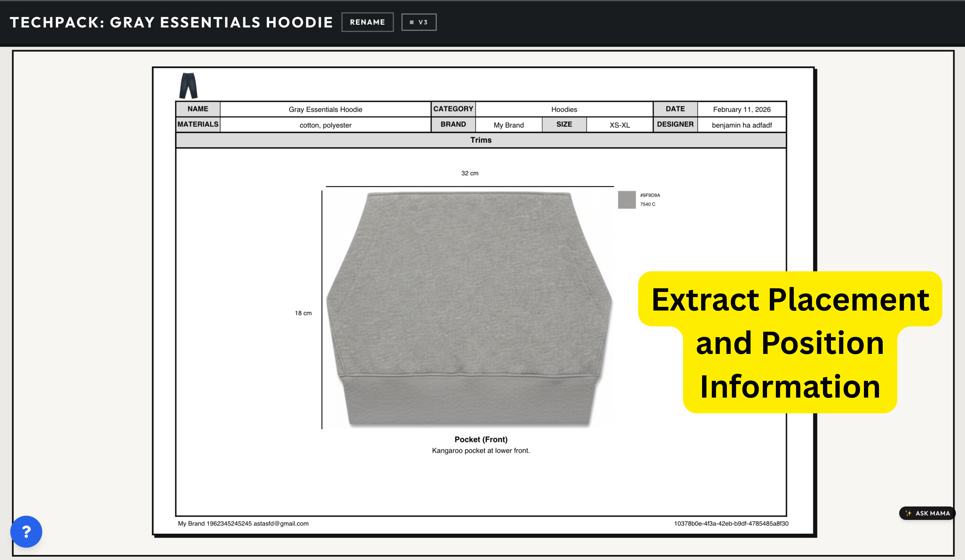This screenshot has height=560, width=965.
Task: Click the Hoodies category field
Action: (564, 109)
